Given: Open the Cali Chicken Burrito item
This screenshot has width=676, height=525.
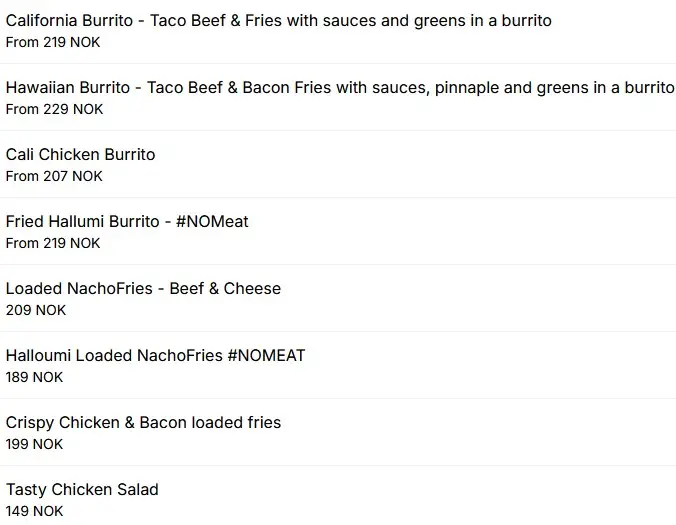Looking at the screenshot, I should (x=338, y=164).
